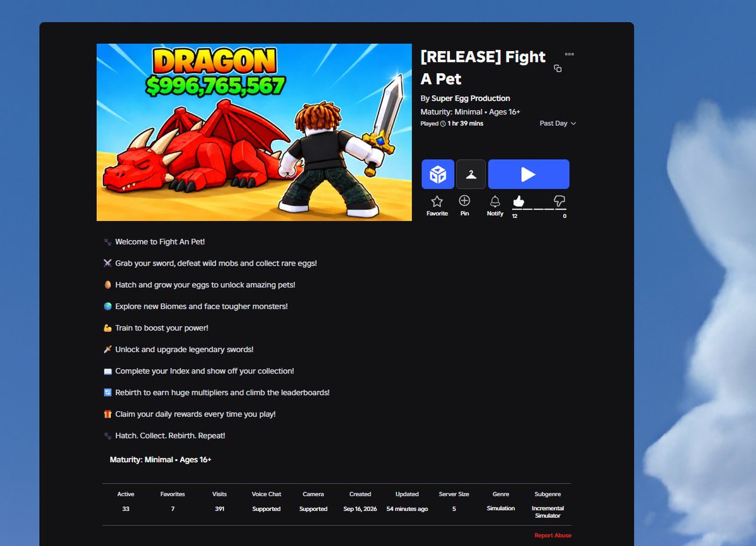Image resolution: width=756 pixels, height=546 pixels.
Task: Copy the game link icon
Action: pyautogui.click(x=558, y=69)
